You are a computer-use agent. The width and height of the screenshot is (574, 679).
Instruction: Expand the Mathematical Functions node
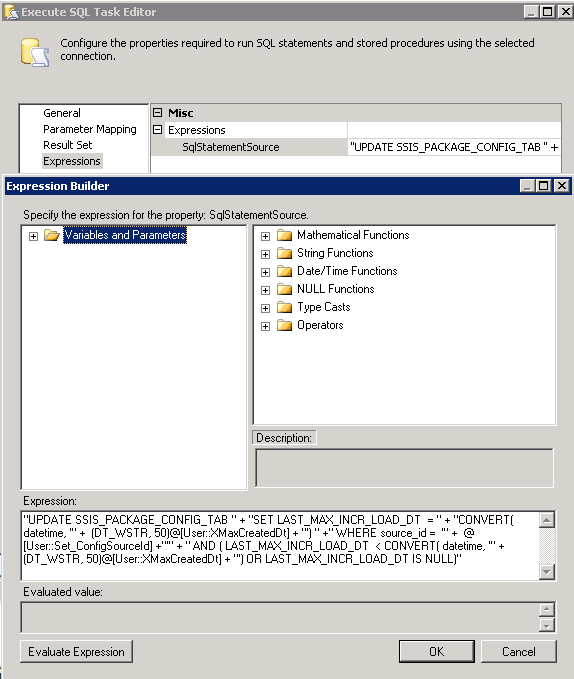(265, 236)
